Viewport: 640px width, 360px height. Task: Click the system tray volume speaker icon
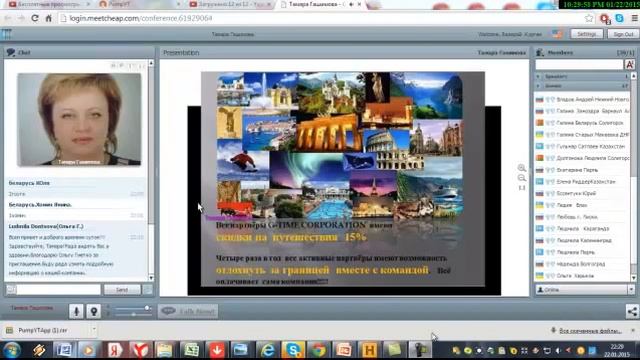point(558,351)
